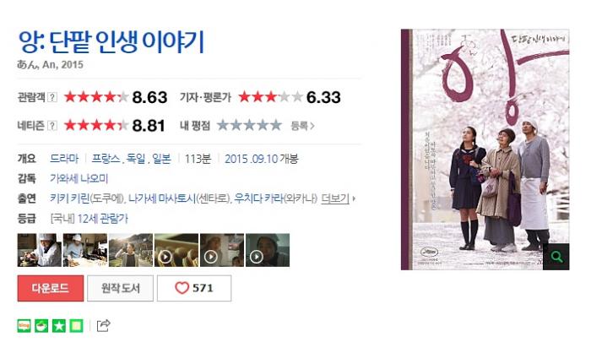This screenshot has height=364, width=591.
Task: Open the 드라마 genre link
Action: 64,159
